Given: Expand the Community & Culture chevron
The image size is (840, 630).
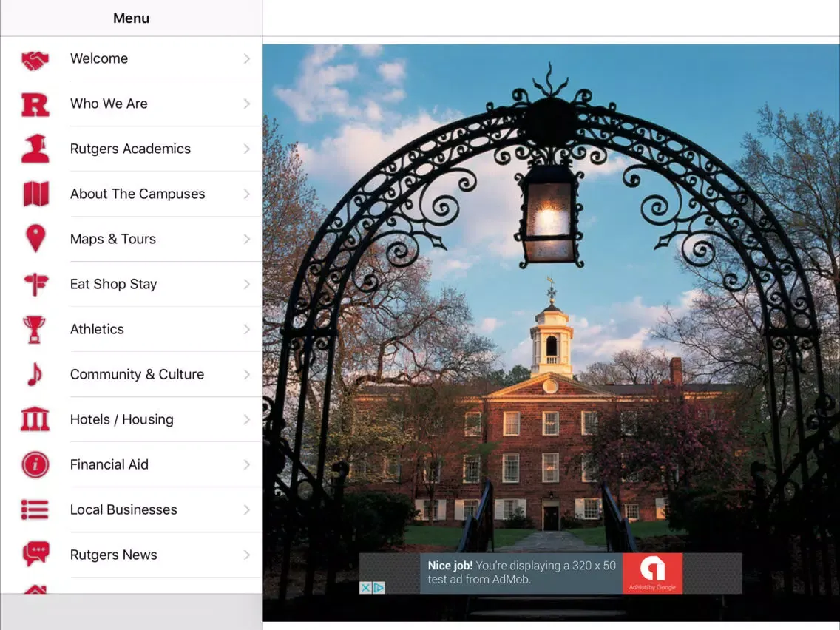Looking at the screenshot, I should click(x=247, y=374).
